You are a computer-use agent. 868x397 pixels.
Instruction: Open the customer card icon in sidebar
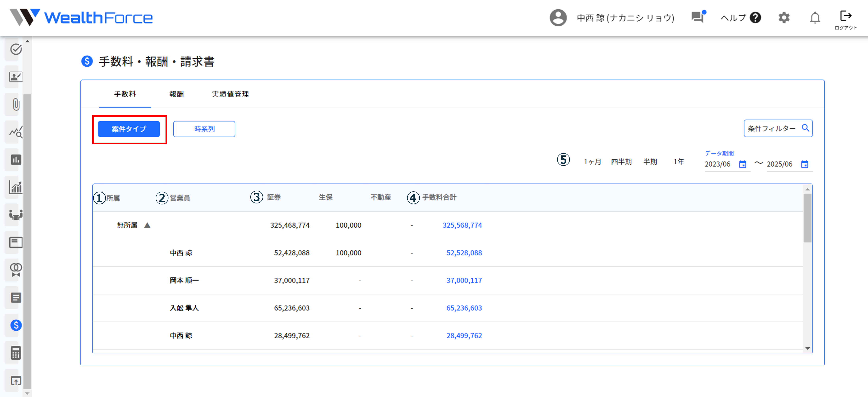(x=16, y=77)
